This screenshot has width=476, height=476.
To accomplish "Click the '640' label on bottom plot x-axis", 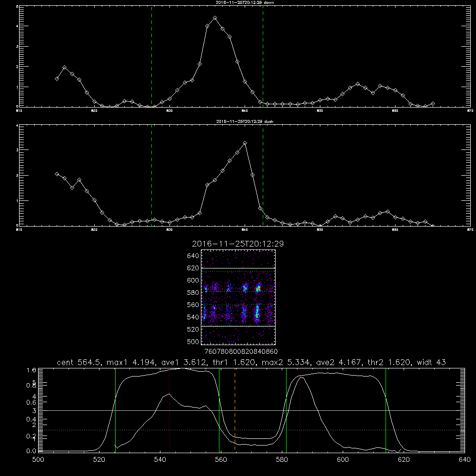I will click(x=465, y=460).
